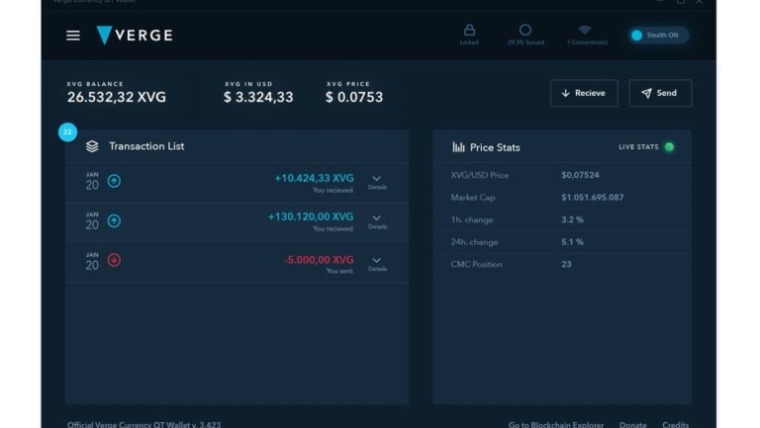
Task: Click the Donate link
Action: tap(633, 425)
